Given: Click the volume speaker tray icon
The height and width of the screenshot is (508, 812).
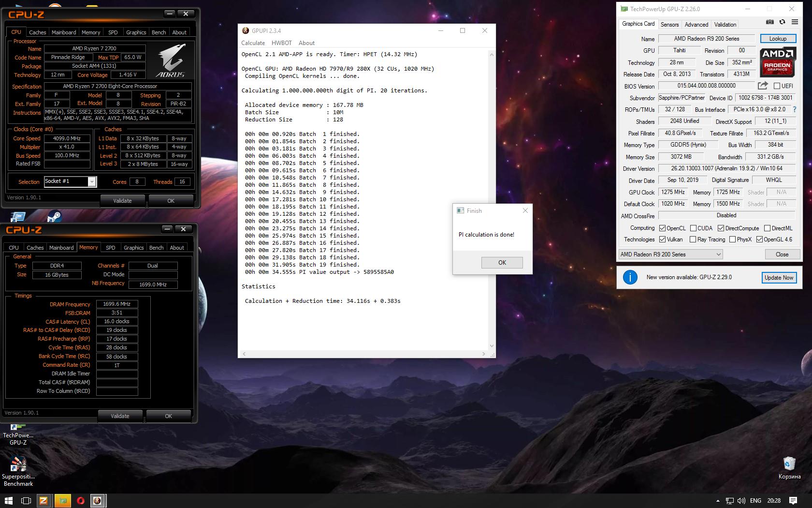Looking at the screenshot, I should click(741, 501).
